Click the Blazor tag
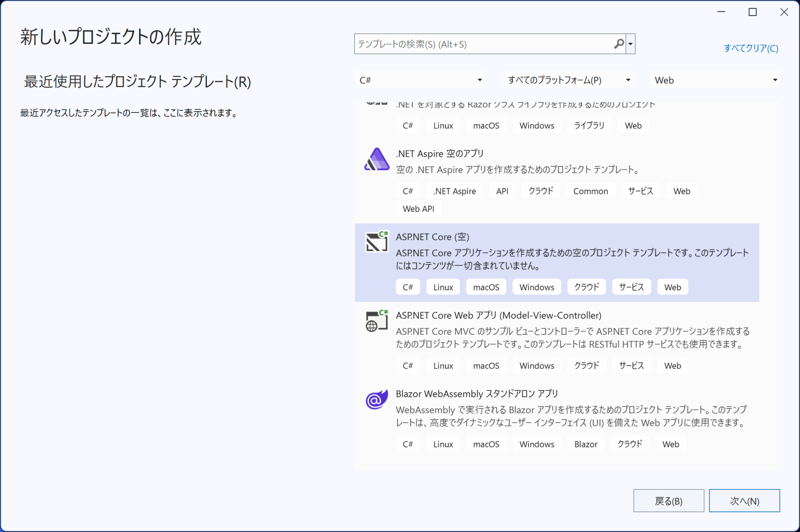 586,444
